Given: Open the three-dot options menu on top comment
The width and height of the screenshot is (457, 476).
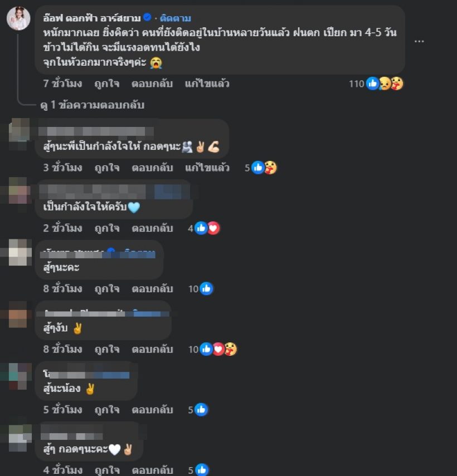Looking at the screenshot, I should pyautogui.click(x=419, y=41).
